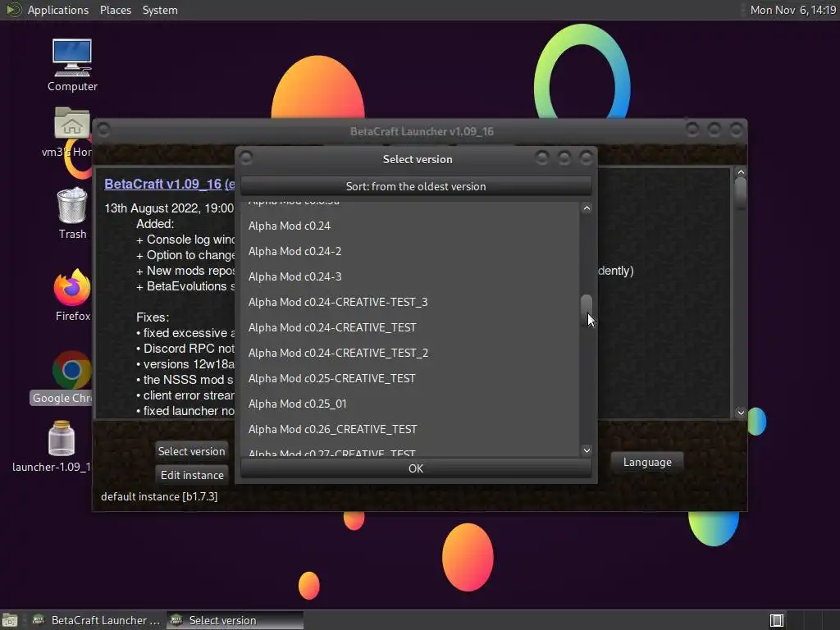Click the Select version dialog left titlebar button
This screenshot has width=840, height=630.
[246, 158]
